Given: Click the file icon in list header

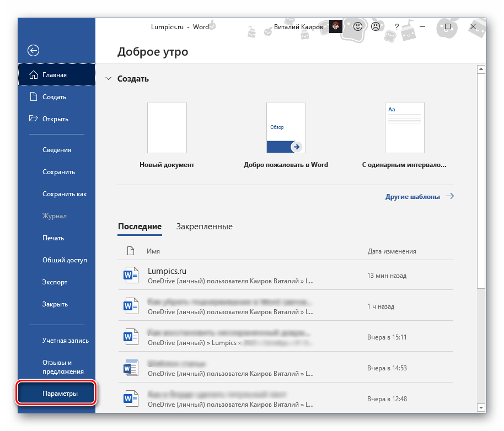Looking at the screenshot, I should (x=131, y=251).
